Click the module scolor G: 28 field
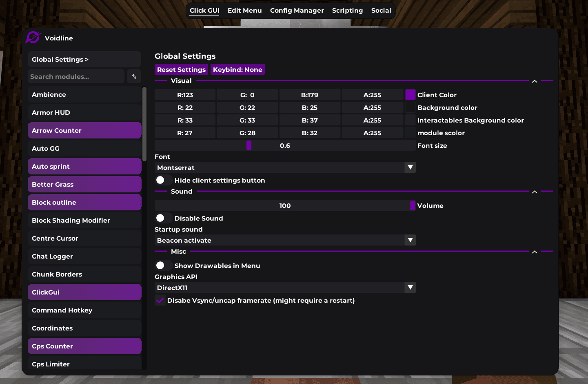588x384 pixels. point(247,133)
